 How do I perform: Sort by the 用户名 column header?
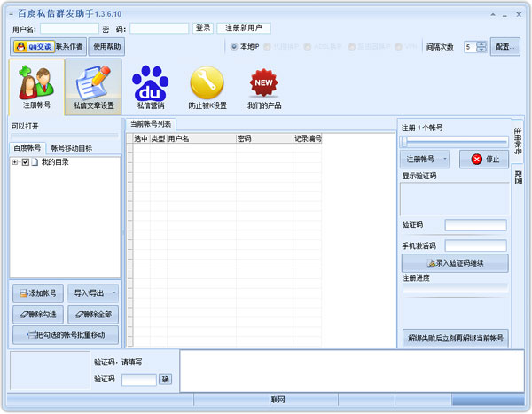[201, 138]
